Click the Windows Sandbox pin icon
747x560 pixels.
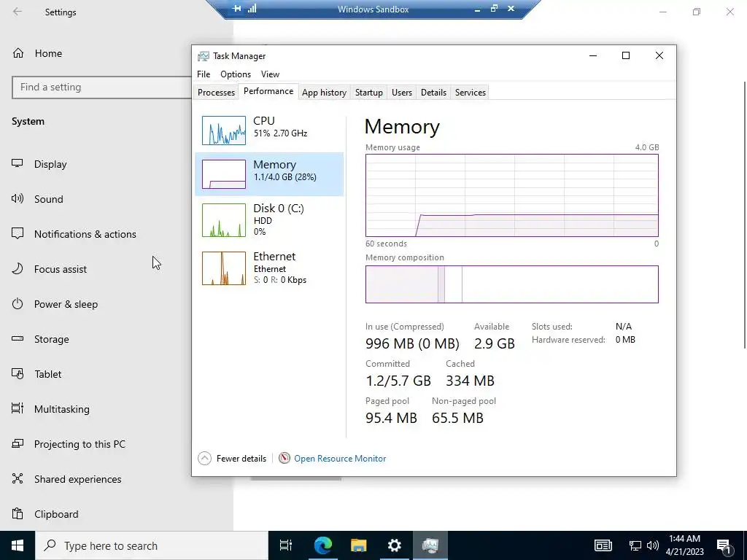point(237,9)
